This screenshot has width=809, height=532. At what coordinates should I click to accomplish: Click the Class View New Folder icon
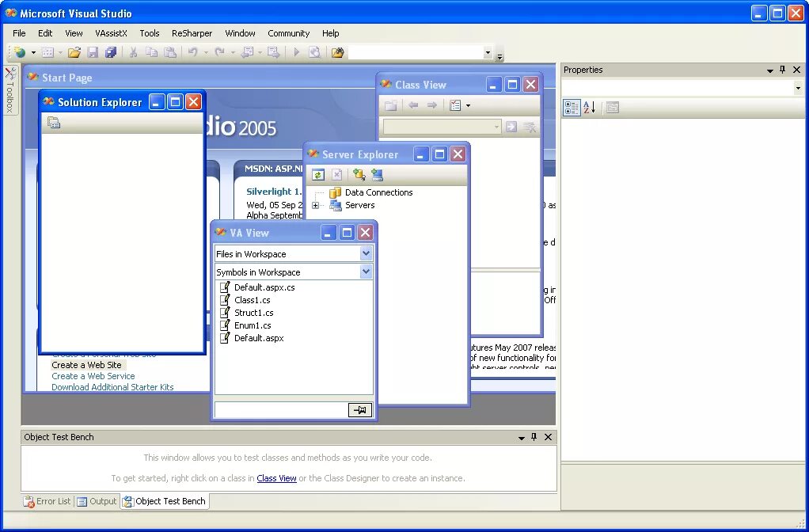(x=390, y=105)
